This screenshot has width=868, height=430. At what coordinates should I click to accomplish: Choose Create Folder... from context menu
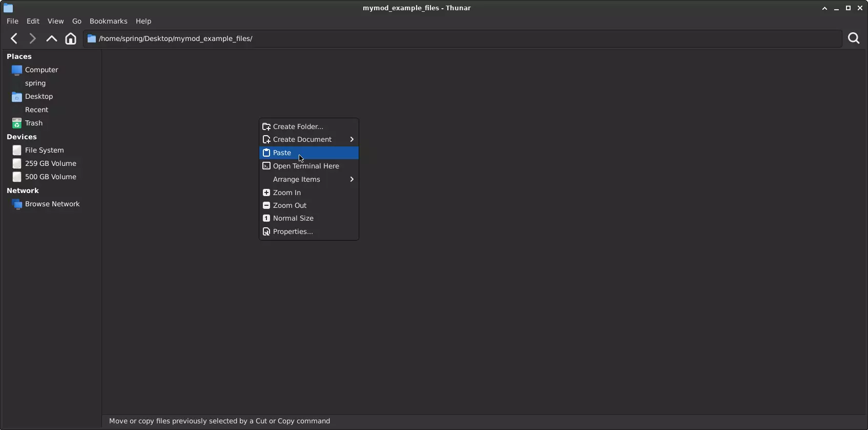309,126
